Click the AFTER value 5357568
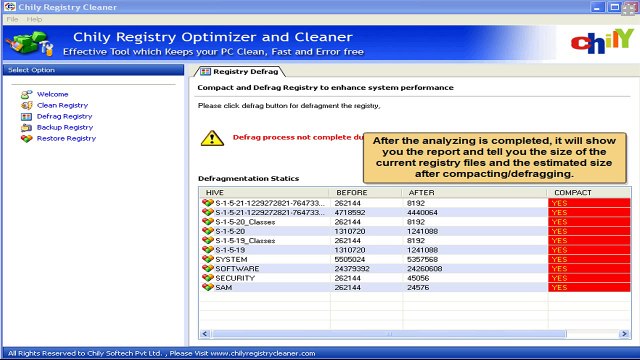The height and width of the screenshot is (360, 640). [422, 260]
